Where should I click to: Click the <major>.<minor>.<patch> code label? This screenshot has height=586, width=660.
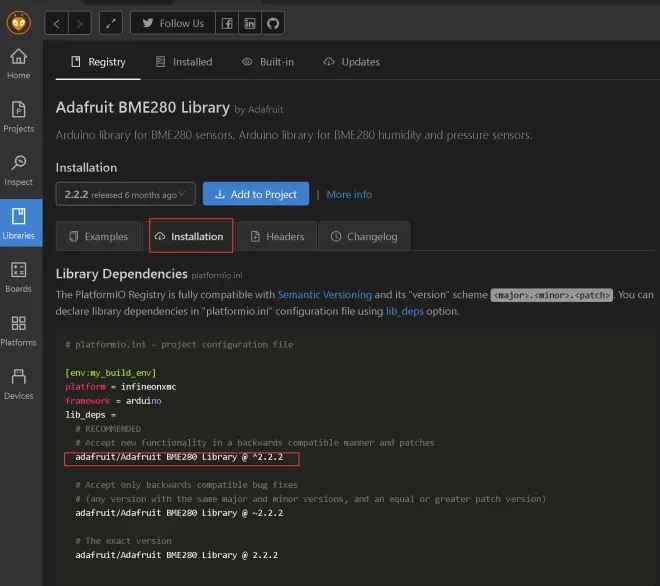551,295
